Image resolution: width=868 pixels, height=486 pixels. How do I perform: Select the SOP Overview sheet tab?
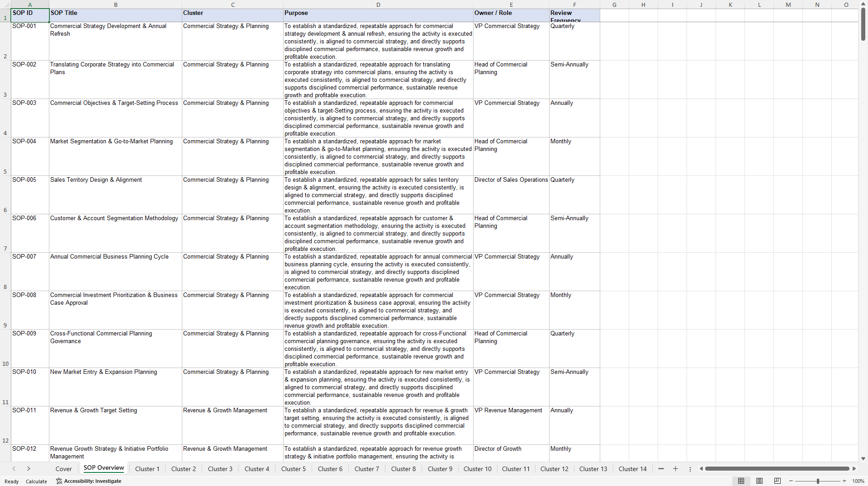click(104, 468)
